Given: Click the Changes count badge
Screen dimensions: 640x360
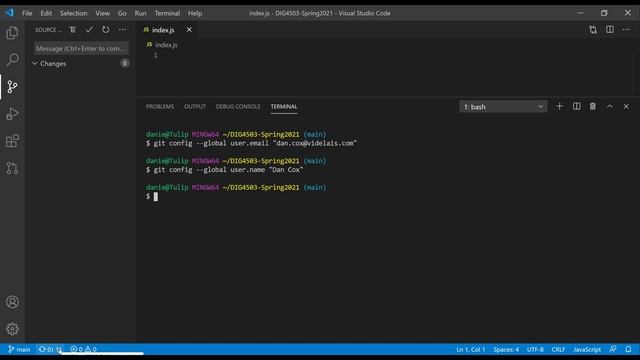Looking at the screenshot, I should 124,63.
